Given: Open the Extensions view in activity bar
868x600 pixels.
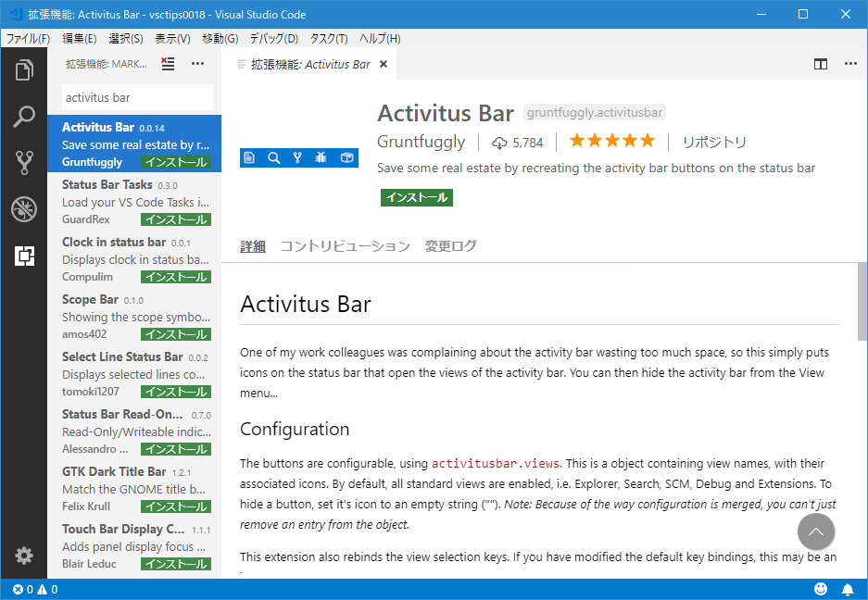Looking at the screenshot, I should click(24, 256).
